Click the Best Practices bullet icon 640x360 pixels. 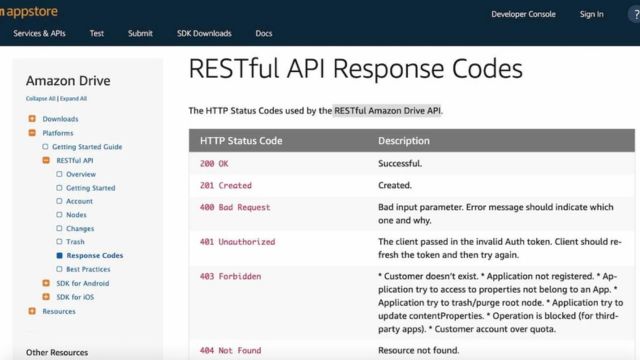[59, 269]
